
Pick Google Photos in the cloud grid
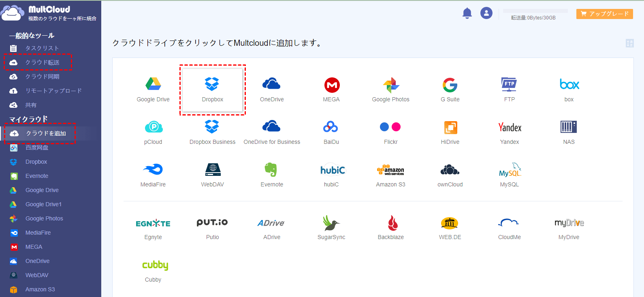pos(391,90)
